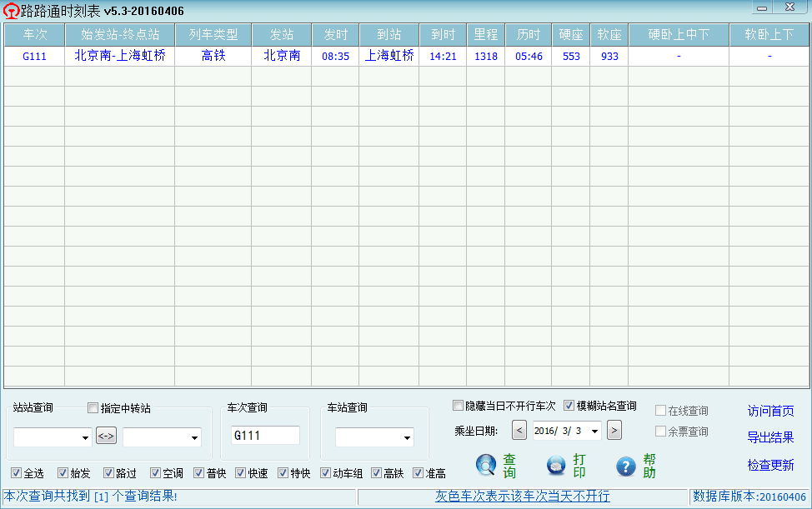This screenshot has height=509, width=812.
Task: Go to previous travel date arrow
Action: [x=519, y=431]
